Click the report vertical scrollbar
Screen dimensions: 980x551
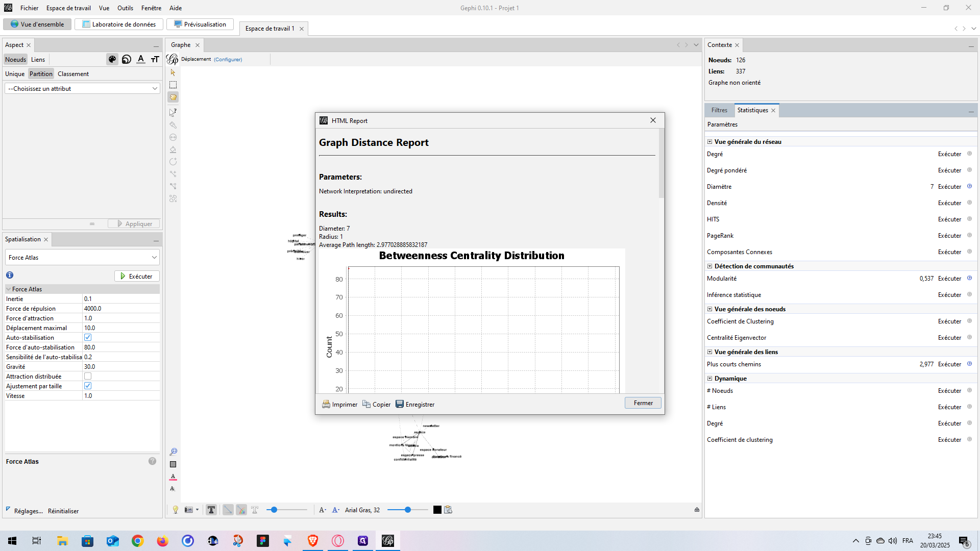click(661, 163)
